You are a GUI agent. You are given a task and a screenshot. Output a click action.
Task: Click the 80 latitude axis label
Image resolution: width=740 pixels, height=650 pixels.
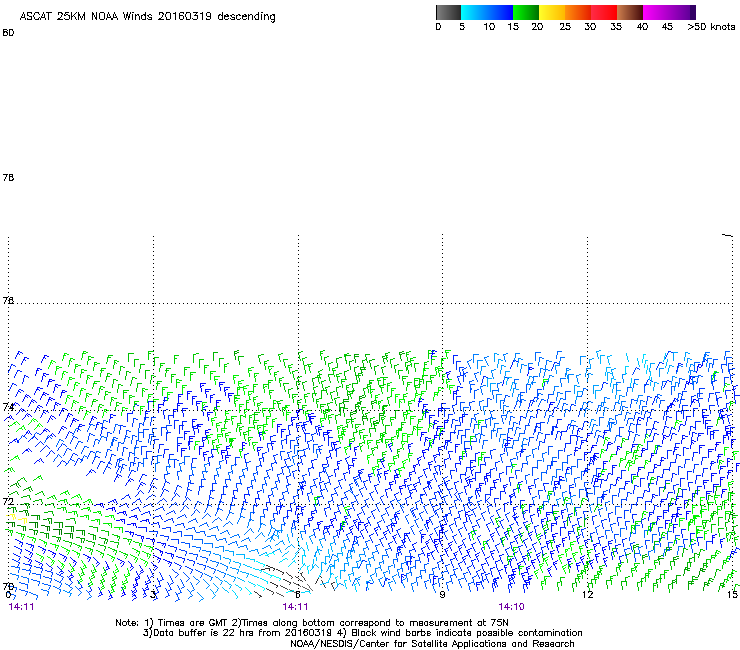coord(8,33)
